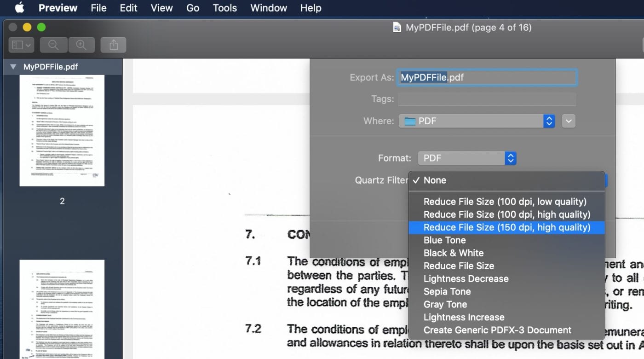
Task: Select Reduce File Size (150 dpi, high quality)
Action: (506, 227)
